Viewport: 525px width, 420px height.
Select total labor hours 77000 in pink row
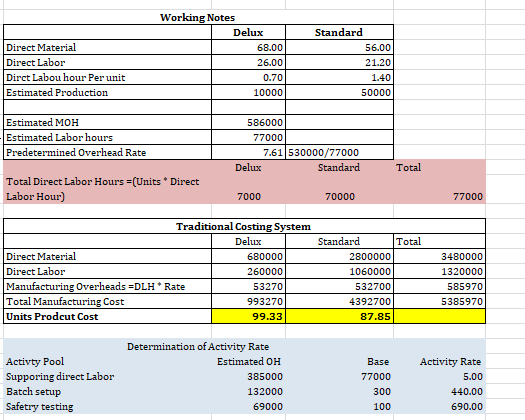click(468, 197)
